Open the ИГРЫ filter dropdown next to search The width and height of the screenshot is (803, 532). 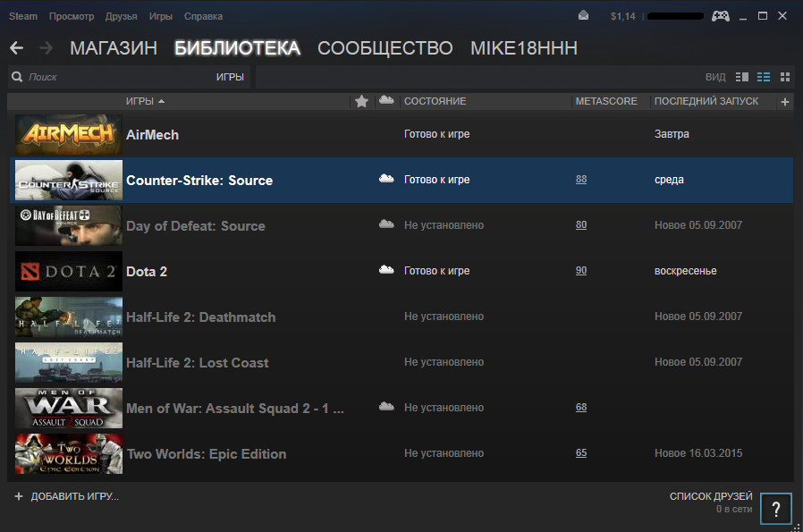coord(230,77)
